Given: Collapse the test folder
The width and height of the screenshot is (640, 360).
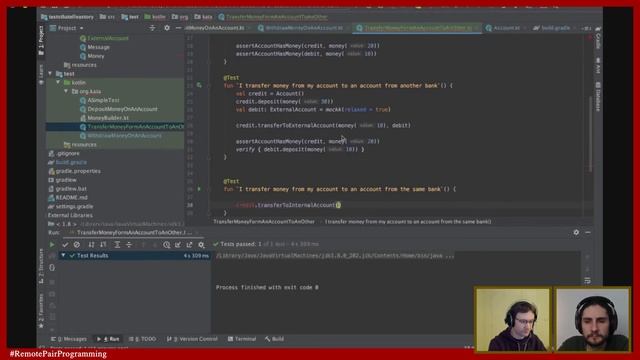Looking at the screenshot, I should [x=51, y=73].
